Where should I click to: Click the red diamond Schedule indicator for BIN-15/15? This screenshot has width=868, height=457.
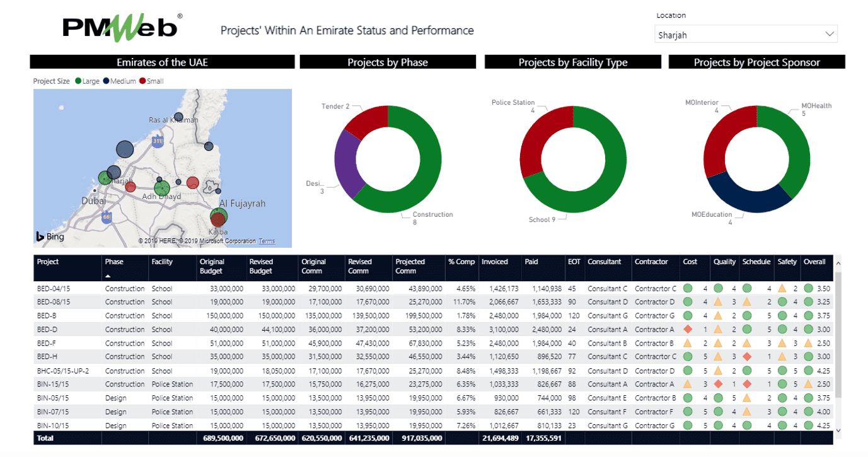click(x=747, y=384)
